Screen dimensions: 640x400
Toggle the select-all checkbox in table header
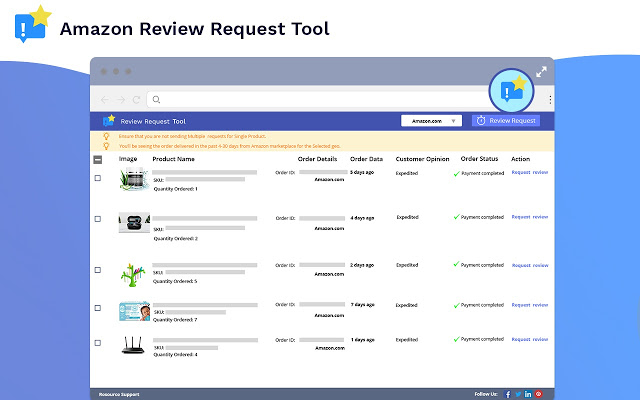[98, 160]
